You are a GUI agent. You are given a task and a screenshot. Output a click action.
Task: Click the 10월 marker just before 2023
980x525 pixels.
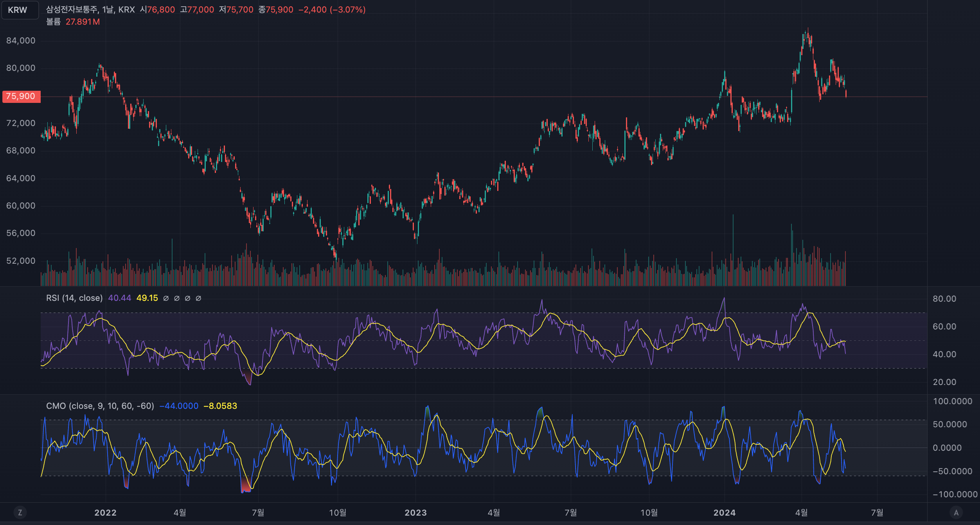click(338, 512)
